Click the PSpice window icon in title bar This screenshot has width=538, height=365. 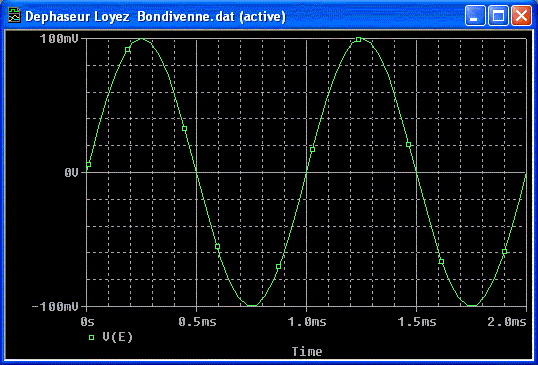[x=14, y=16]
